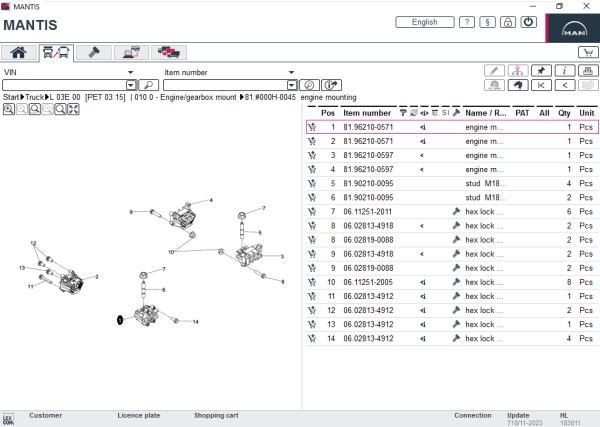Image resolution: width=600 pixels, height=427 pixels.
Task: Click callout number 14 in the diagram
Action: [x=196, y=322]
